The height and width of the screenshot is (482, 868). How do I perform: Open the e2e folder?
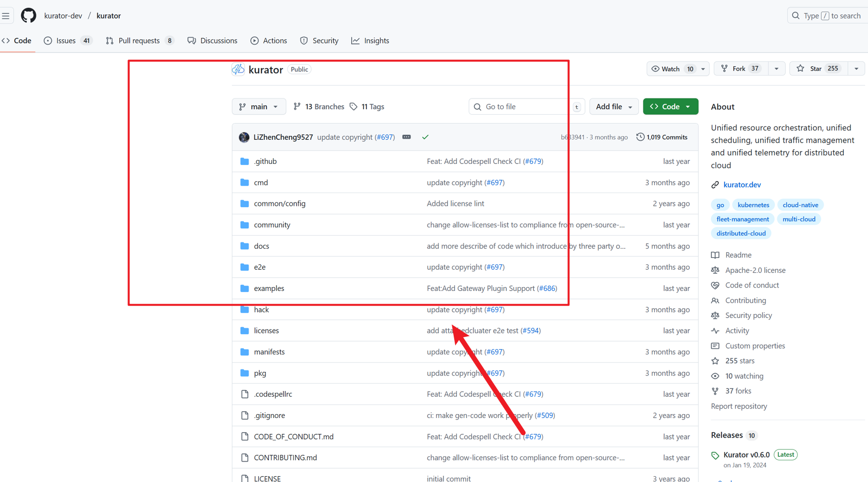260,267
